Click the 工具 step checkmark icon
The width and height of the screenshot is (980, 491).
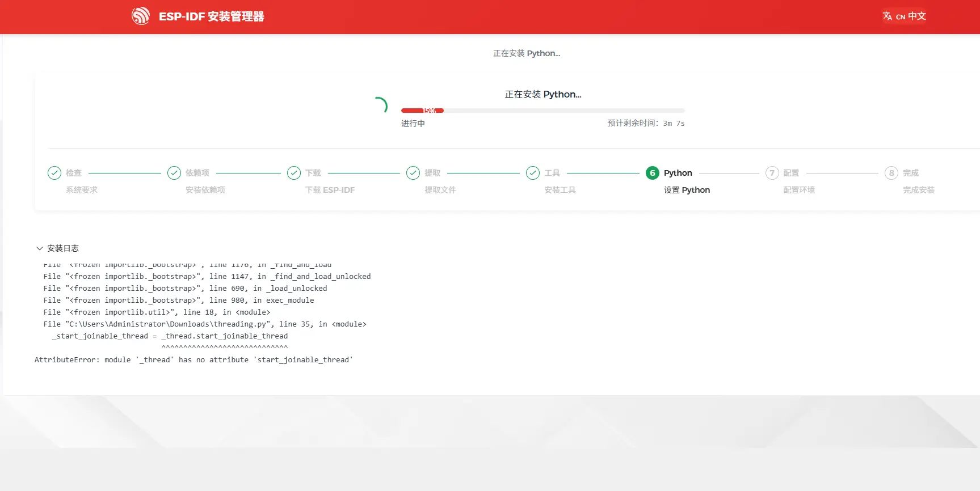[533, 173]
